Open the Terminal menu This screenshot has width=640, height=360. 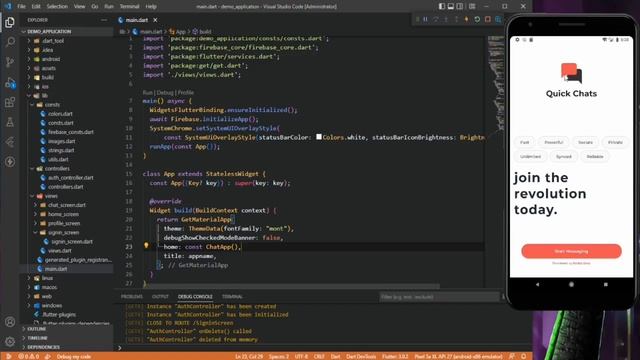point(129,6)
